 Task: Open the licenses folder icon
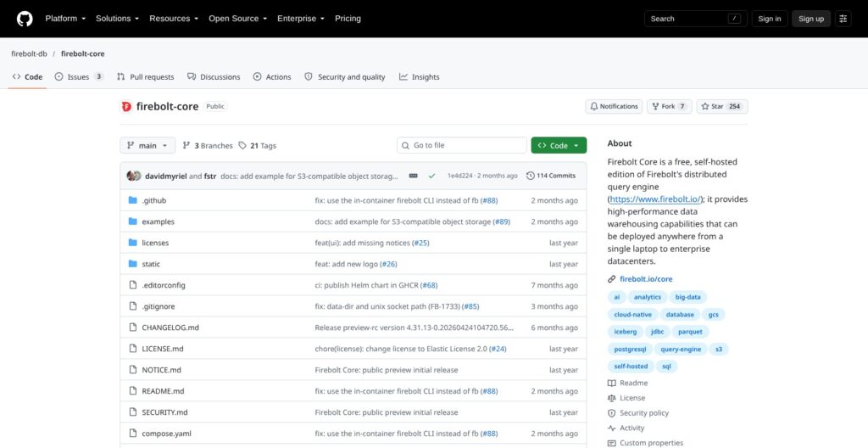click(x=133, y=243)
